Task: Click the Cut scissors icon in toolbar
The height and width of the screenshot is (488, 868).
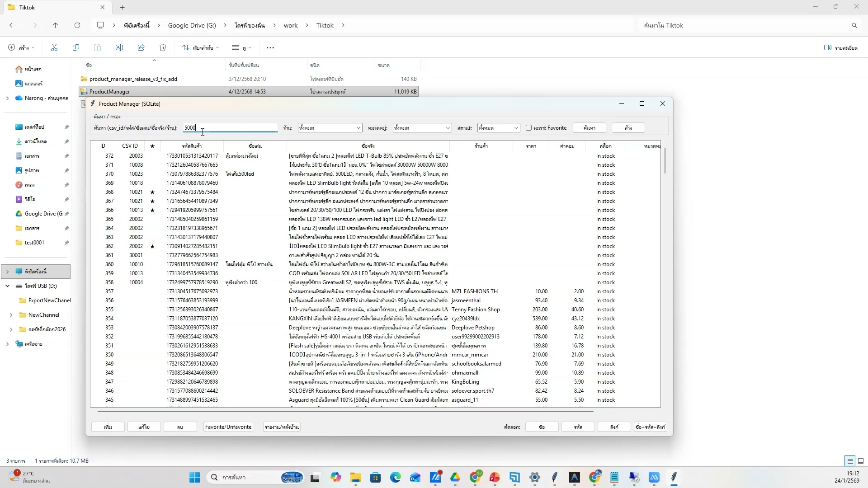Action: pyautogui.click(x=54, y=47)
